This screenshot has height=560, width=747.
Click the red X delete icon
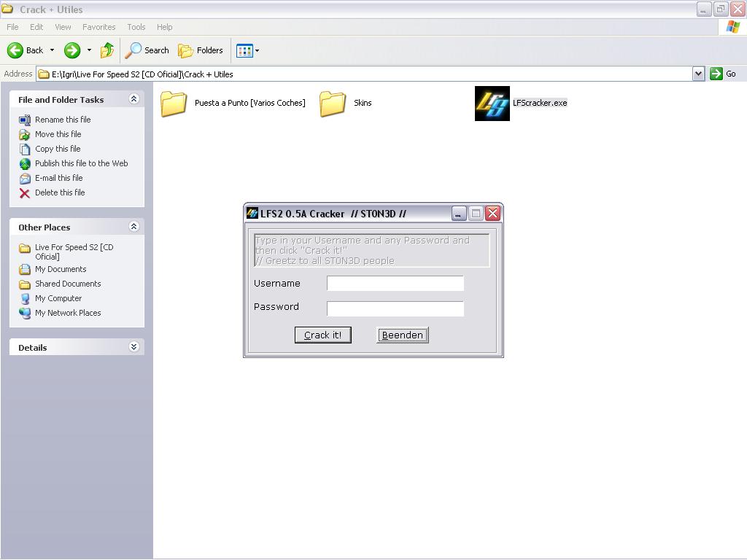click(x=25, y=192)
